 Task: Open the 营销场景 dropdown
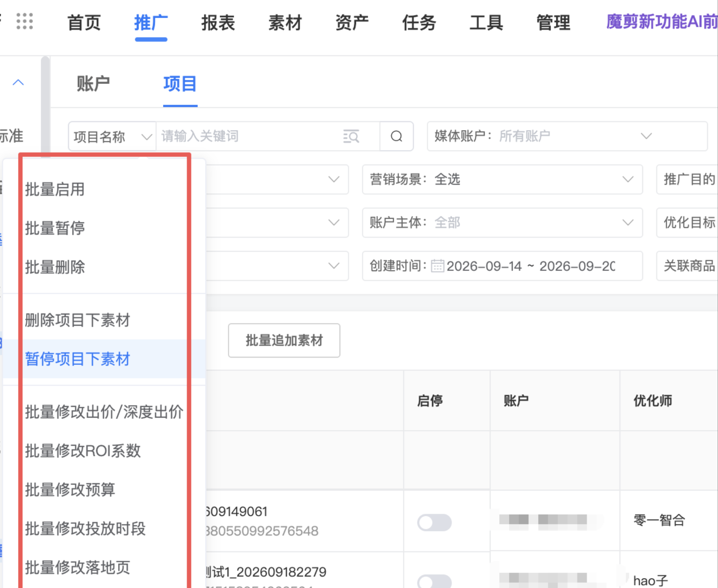coord(502,179)
